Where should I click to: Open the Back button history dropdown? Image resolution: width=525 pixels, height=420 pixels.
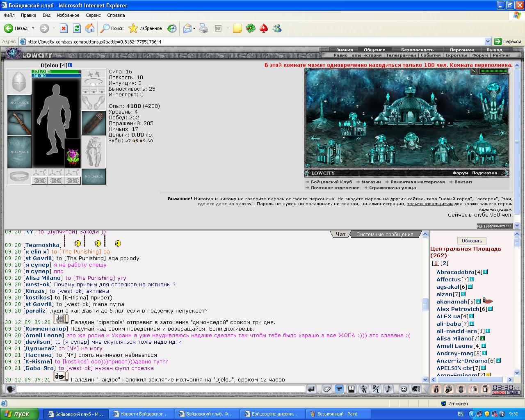[32, 28]
